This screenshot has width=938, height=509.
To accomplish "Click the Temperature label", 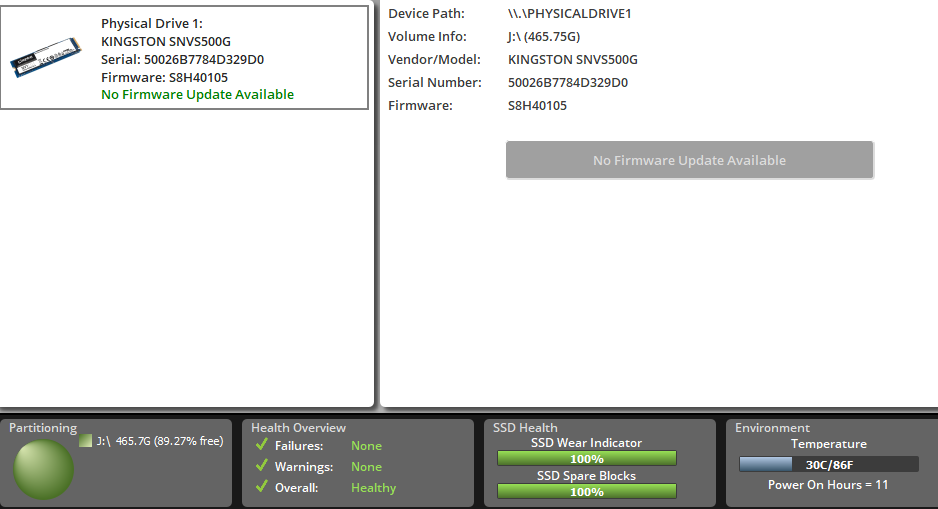I will coord(829,444).
